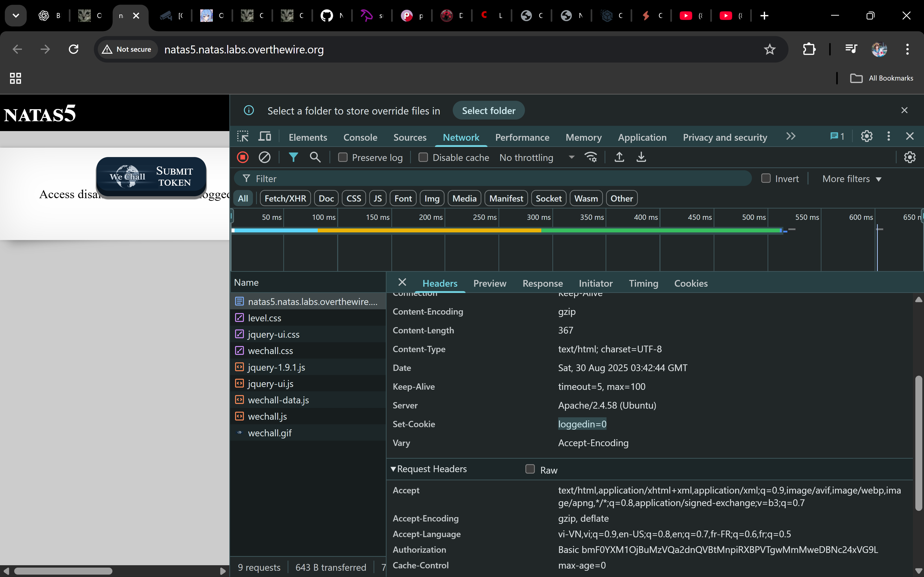
Task: Click the record network log icon
Action: point(243,157)
